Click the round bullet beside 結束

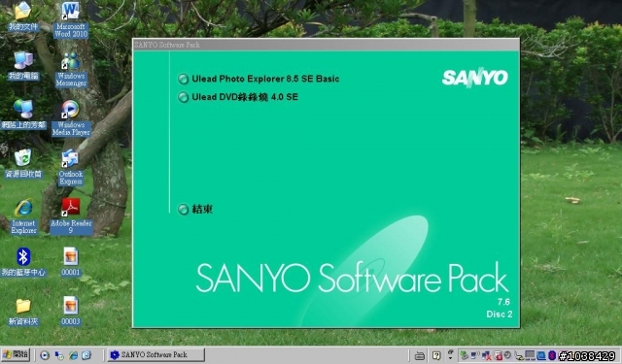pos(183,209)
